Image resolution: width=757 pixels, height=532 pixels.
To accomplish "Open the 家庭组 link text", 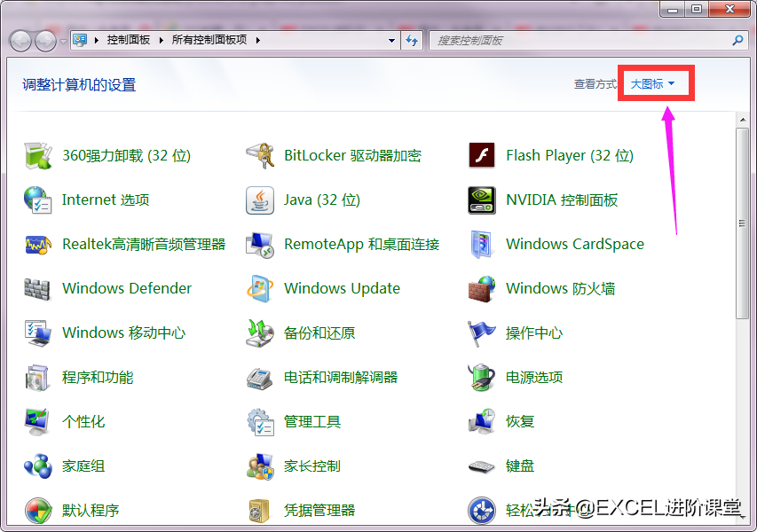I will [x=83, y=465].
